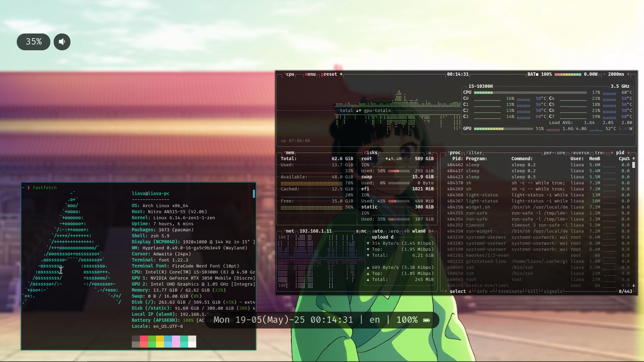Toggle gpu-totals graph selector arrows
This screenshot has height=362, width=644.
tap(359, 110)
